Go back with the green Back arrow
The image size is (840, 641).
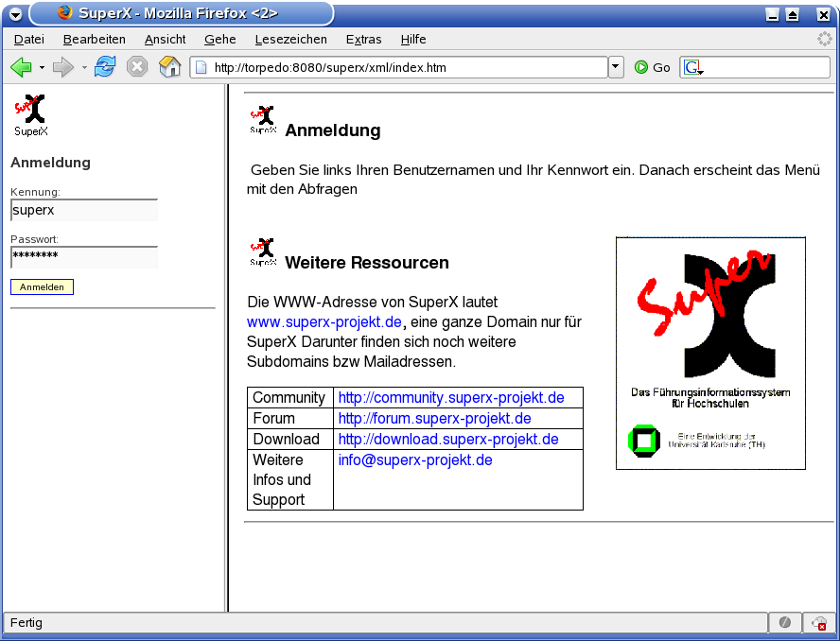point(22,67)
